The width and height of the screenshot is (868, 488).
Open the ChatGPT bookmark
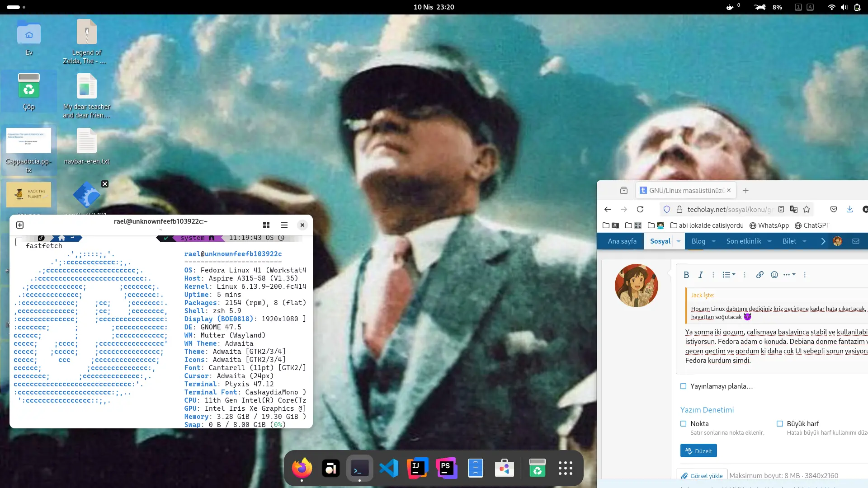812,225
